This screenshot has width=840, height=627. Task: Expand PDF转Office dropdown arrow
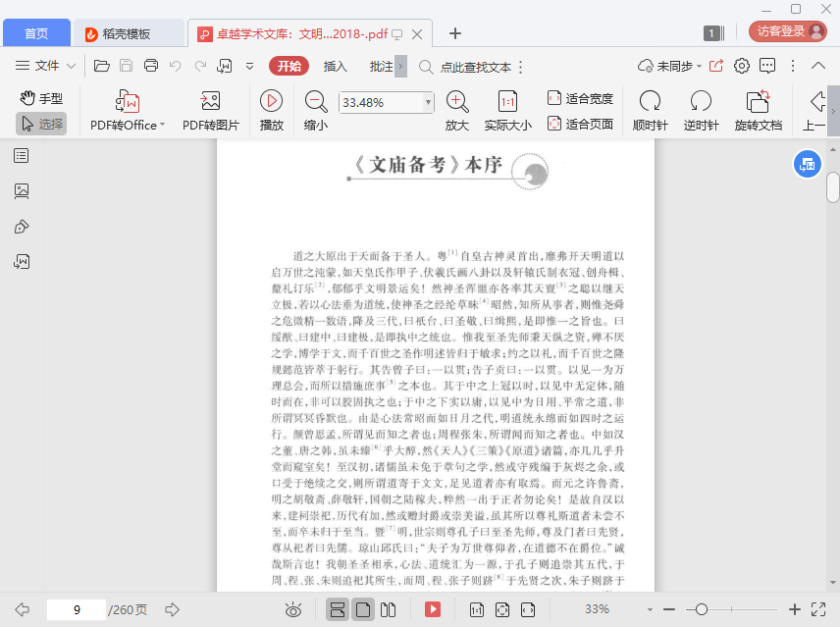click(162, 125)
